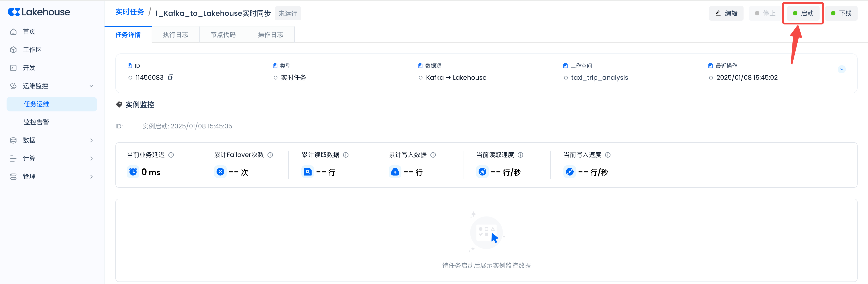Click info icon beside 累计写入数据
Screen dimensions: 868x284
tap(433, 155)
